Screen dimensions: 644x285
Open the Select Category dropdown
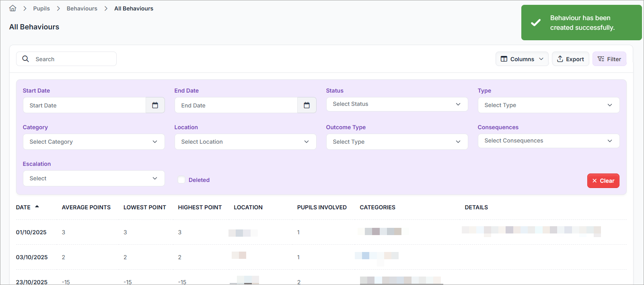coord(93,142)
